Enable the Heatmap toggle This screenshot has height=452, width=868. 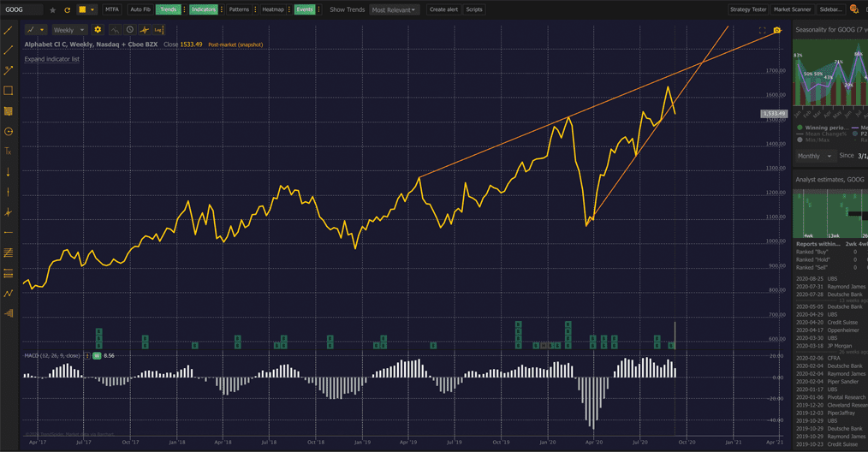click(273, 9)
